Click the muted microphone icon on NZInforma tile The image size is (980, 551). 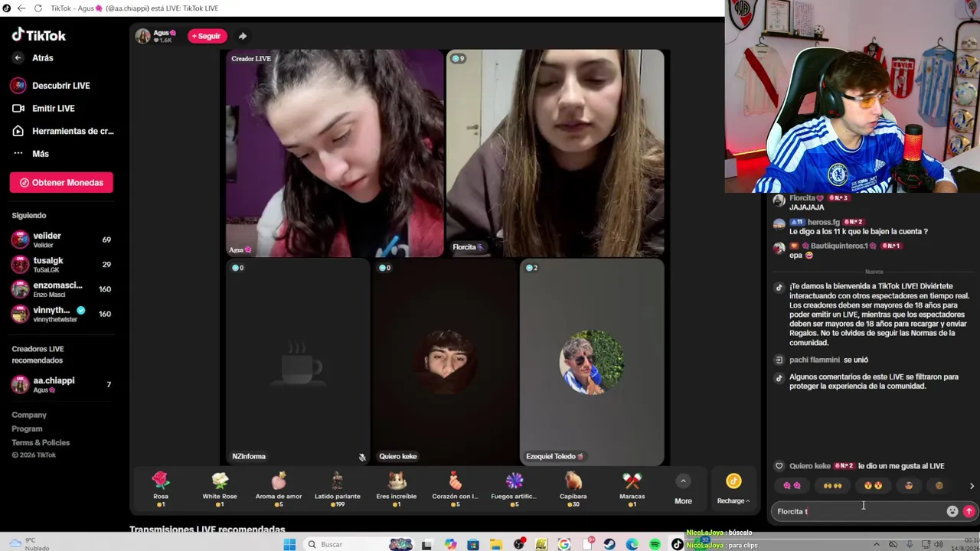pyautogui.click(x=362, y=457)
